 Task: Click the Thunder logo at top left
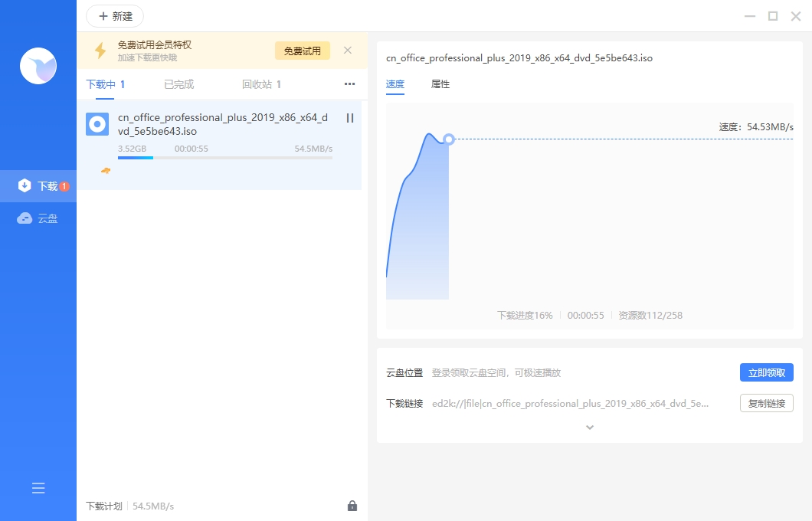coord(38,66)
